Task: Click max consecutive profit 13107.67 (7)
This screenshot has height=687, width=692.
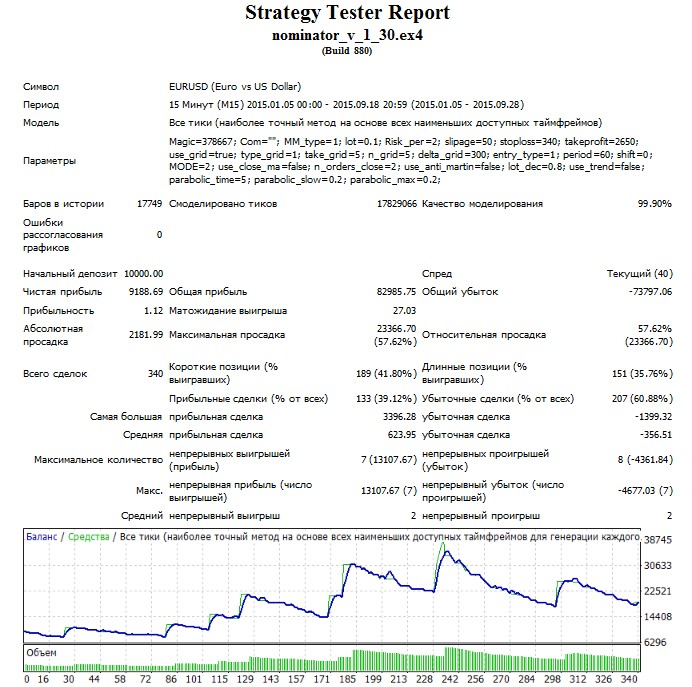Action: pos(389,491)
